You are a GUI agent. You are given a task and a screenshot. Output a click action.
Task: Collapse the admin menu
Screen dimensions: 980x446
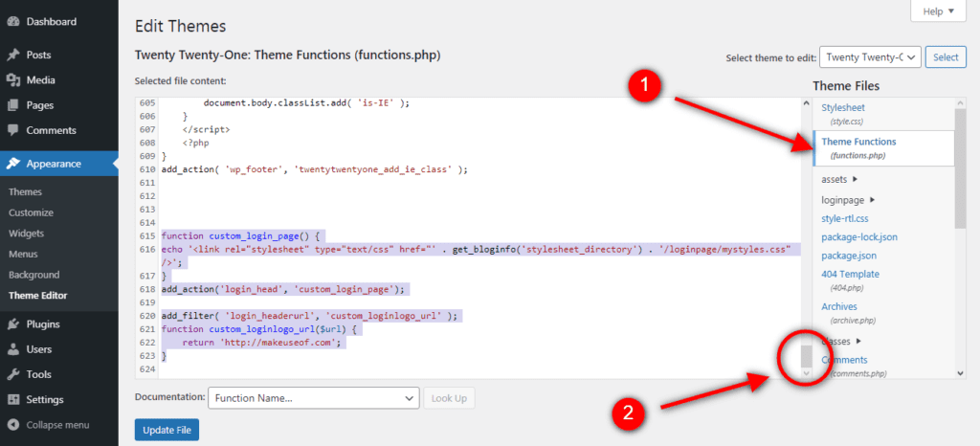tap(57, 425)
